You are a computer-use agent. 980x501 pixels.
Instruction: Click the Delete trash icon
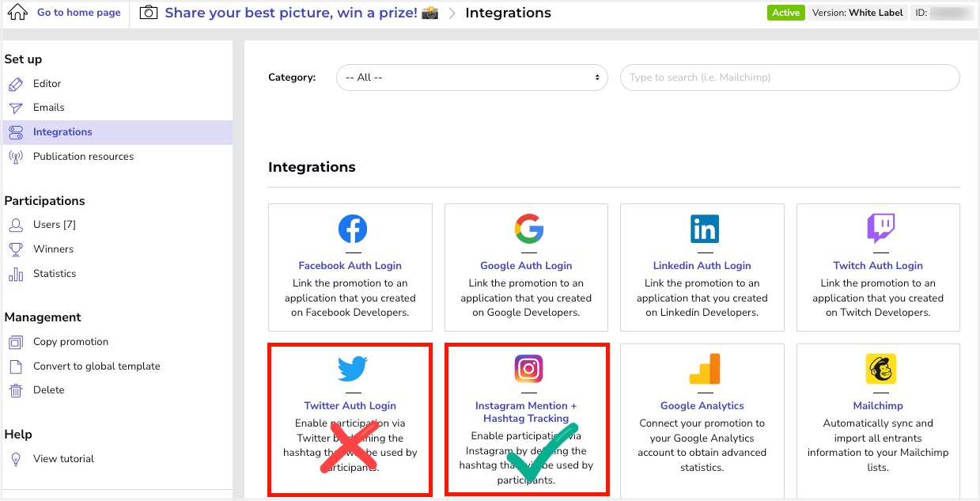[16, 390]
